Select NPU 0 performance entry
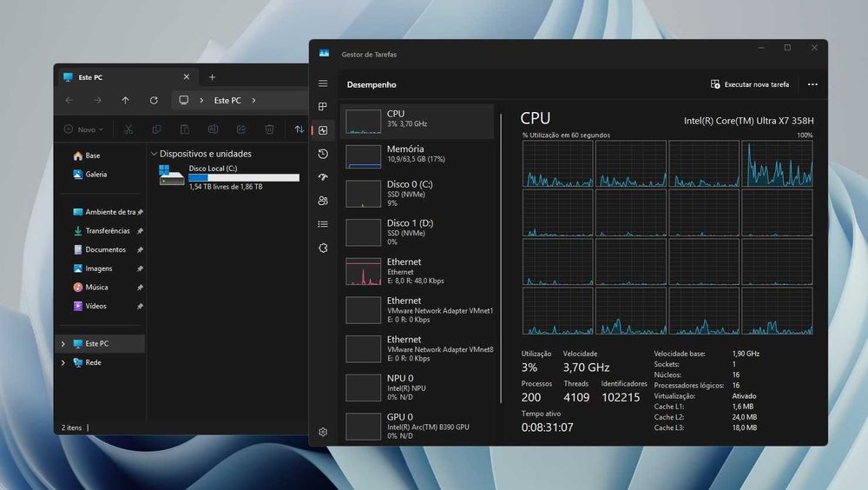 [x=417, y=387]
